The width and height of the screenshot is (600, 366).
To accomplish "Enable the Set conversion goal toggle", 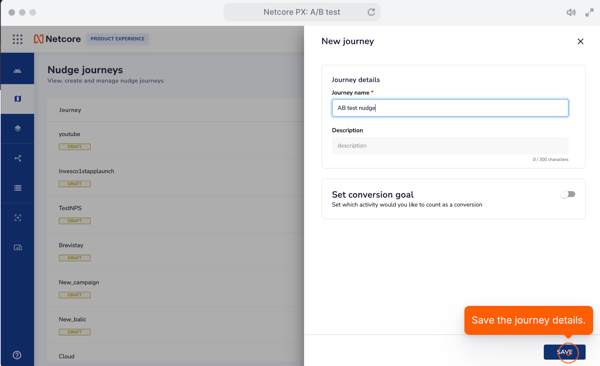I will tap(568, 194).
